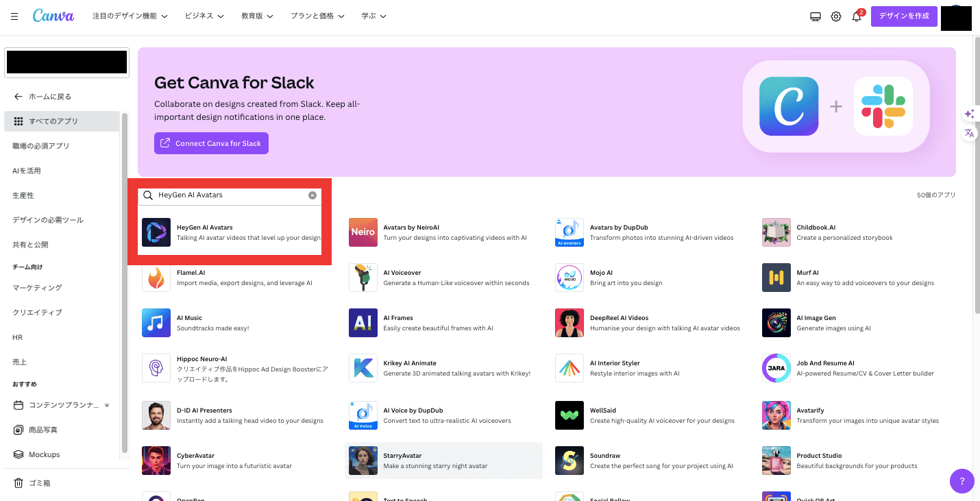Open the AI Image Gen icon

click(776, 323)
